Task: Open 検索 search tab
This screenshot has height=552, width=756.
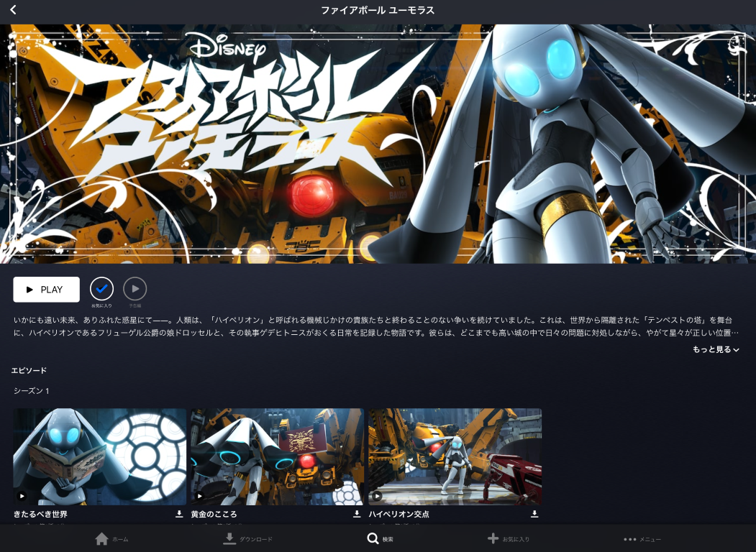Action: coord(379,539)
